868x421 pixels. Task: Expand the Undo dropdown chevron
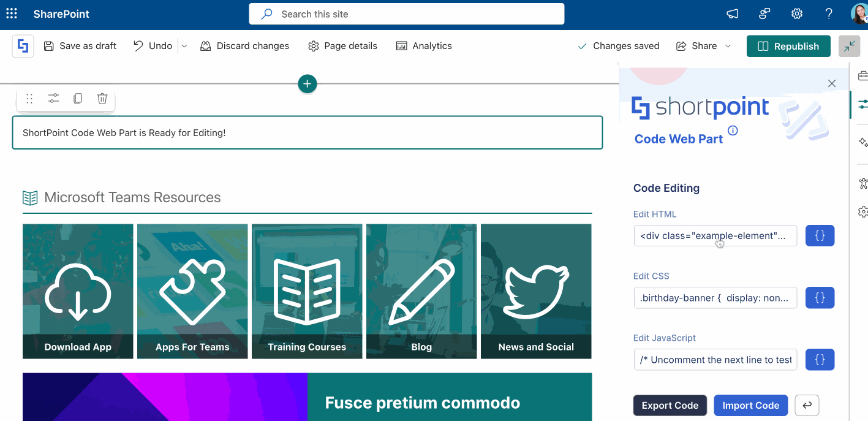tap(184, 46)
